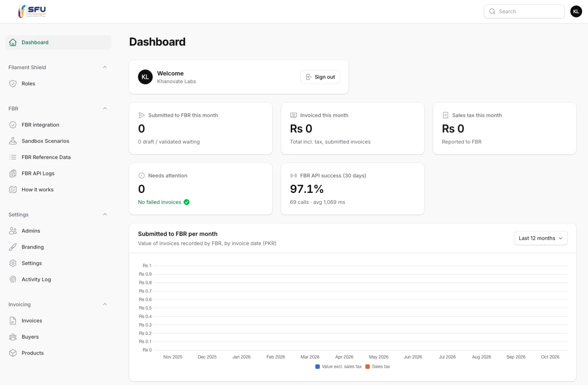The width and height of the screenshot is (588, 385).
Task: Focus the Search input field
Action: [x=524, y=11]
